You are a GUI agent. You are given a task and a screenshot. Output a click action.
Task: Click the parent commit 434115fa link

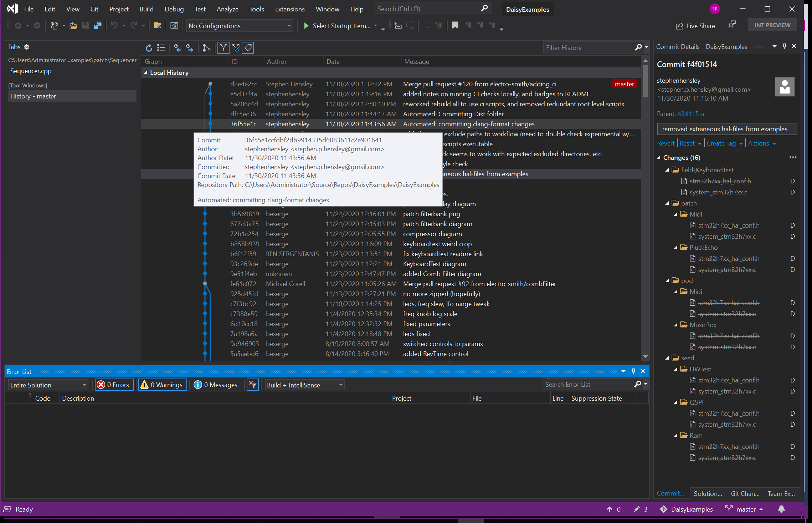(x=691, y=113)
